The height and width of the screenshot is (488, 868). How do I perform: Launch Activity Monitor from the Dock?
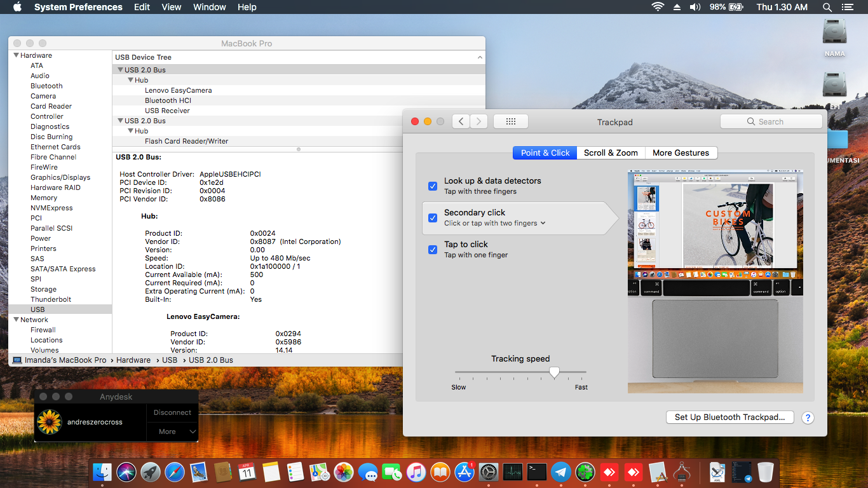click(513, 472)
